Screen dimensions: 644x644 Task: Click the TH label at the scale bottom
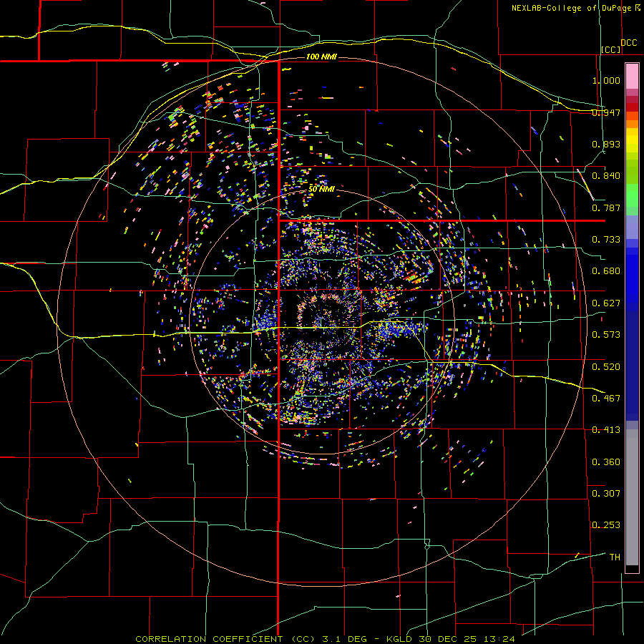pos(615,557)
